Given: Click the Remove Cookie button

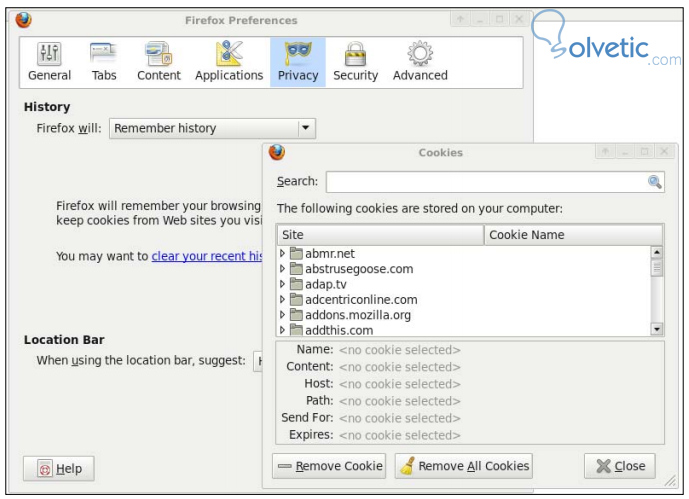Looking at the screenshot, I should (x=329, y=466).
